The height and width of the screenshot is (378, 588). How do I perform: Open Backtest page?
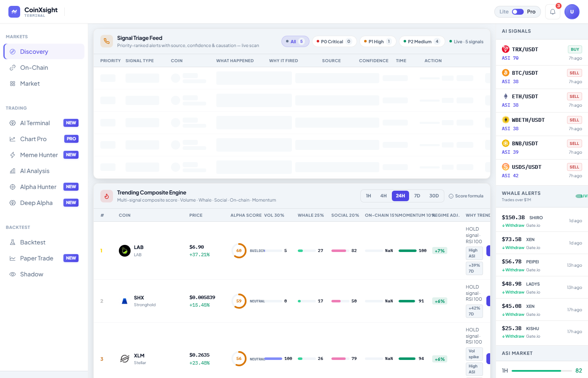click(x=44, y=242)
